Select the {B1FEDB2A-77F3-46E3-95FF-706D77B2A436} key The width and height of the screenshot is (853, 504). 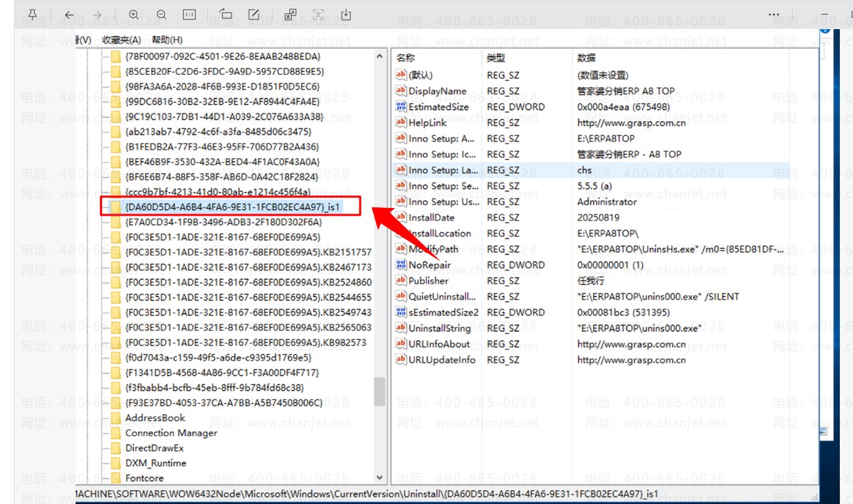pyautogui.click(x=222, y=147)
